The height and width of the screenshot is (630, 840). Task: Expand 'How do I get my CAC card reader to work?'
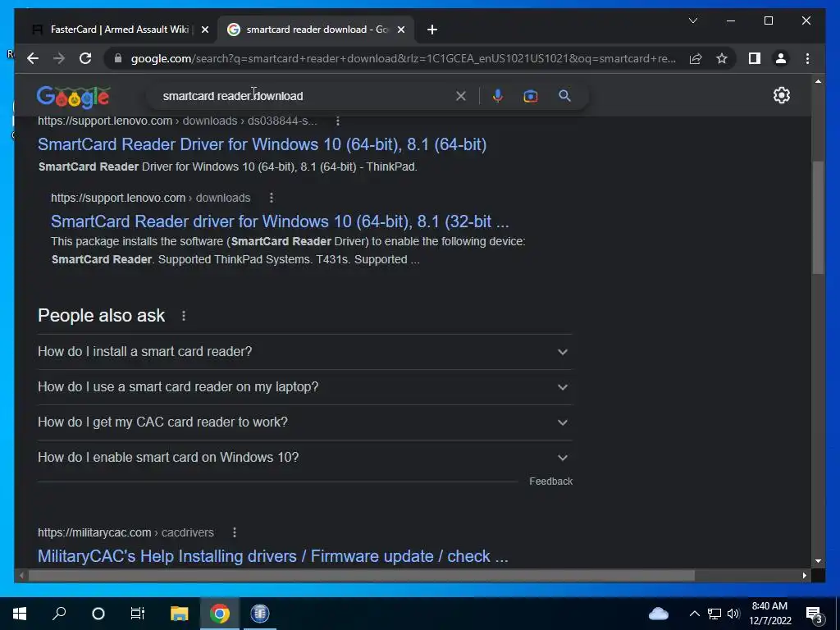[304, 422]
